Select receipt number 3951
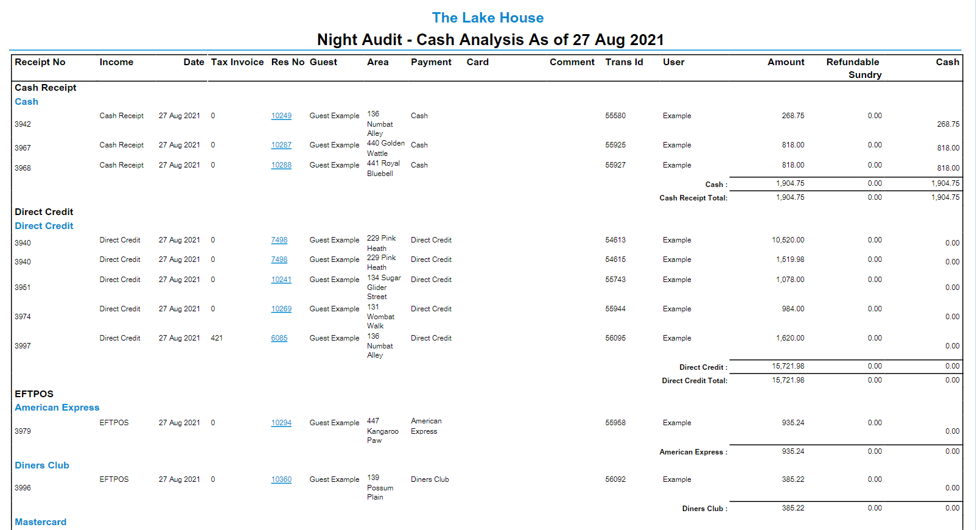The width and height of the screenshot is (980, 530). point(23,288)
